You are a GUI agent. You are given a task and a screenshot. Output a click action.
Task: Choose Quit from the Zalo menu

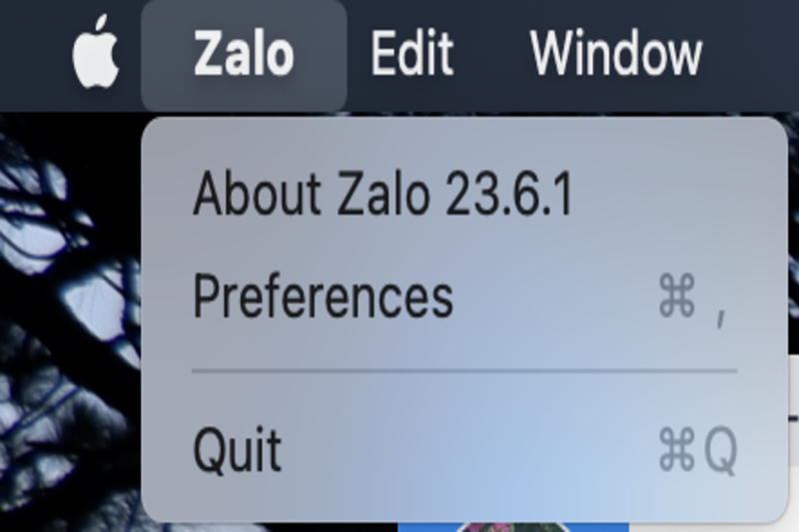(x=238, y=451)
